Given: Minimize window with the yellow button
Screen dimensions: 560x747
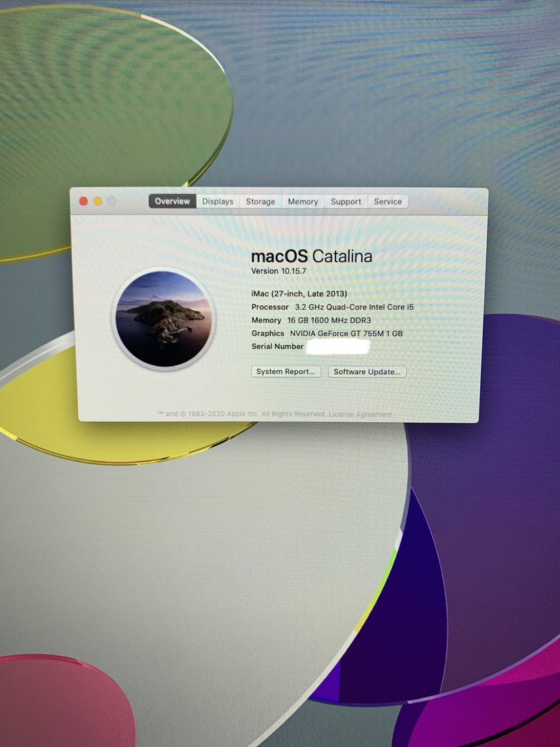Looking at the screenshot, I should coord(97,202).
